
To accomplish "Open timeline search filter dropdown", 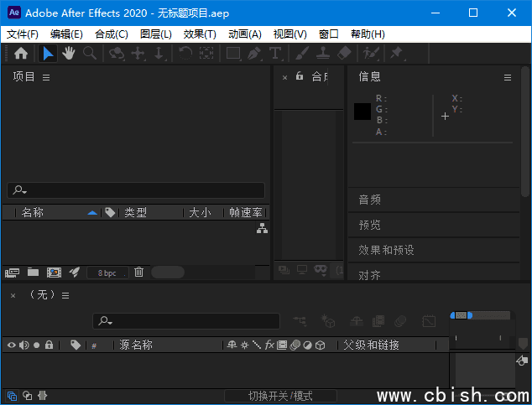I will coord(105,320).
